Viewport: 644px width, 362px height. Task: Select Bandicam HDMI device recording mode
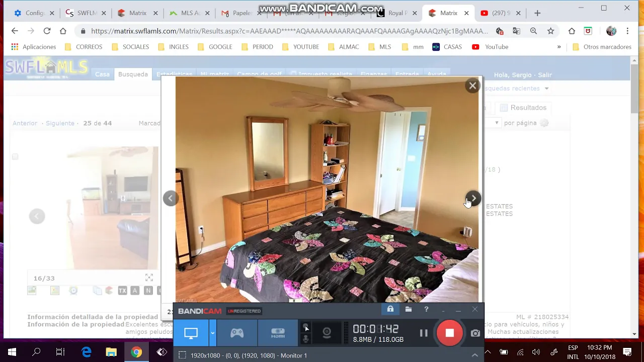tap(278, 333)
